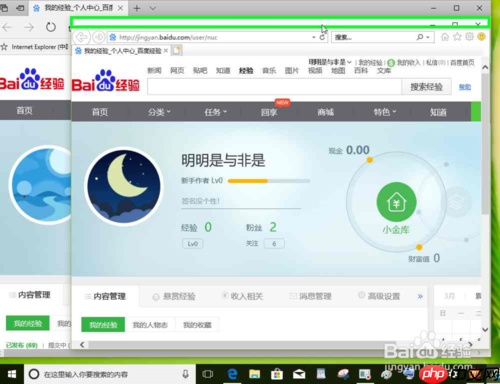
Task: Open the 音乐 link in the Baidu top nav
Action: point(269,71)
